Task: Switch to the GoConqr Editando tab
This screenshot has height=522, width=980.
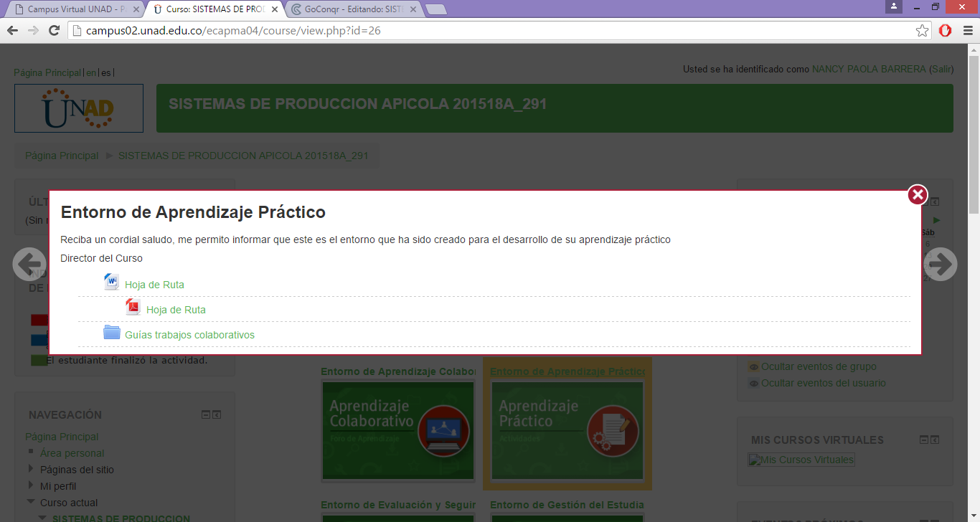Action: (350, 9)
